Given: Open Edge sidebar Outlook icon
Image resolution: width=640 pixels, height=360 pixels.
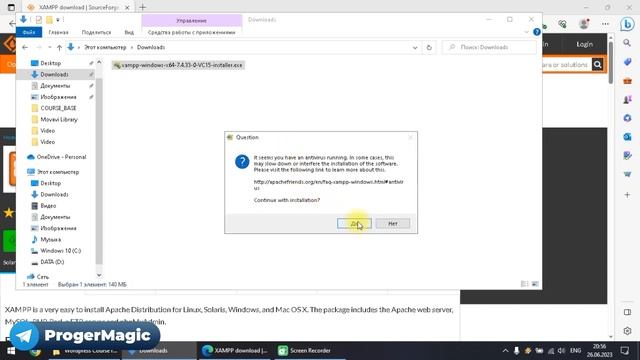Looking at the screenshot, I should (627, 137).
